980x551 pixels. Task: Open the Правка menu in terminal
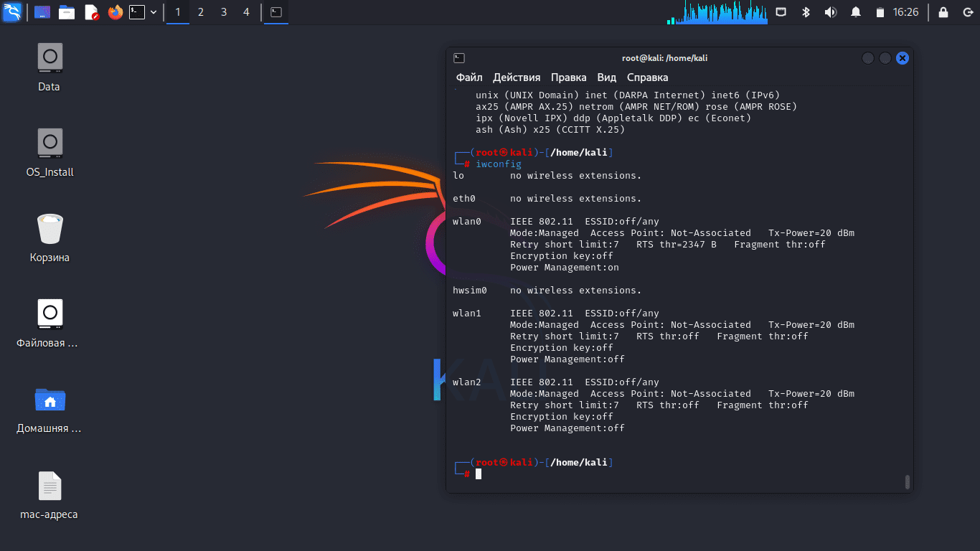coord(569,77)
